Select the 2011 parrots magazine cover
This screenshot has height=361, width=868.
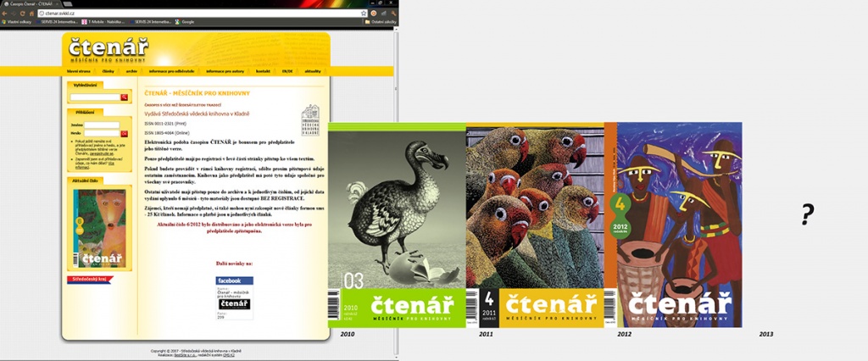click(535, 225)
